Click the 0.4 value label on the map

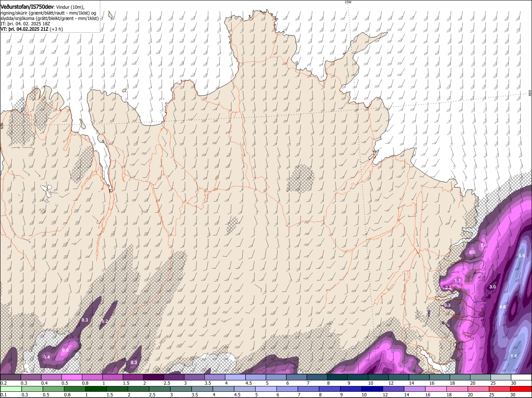click(47, 357)
